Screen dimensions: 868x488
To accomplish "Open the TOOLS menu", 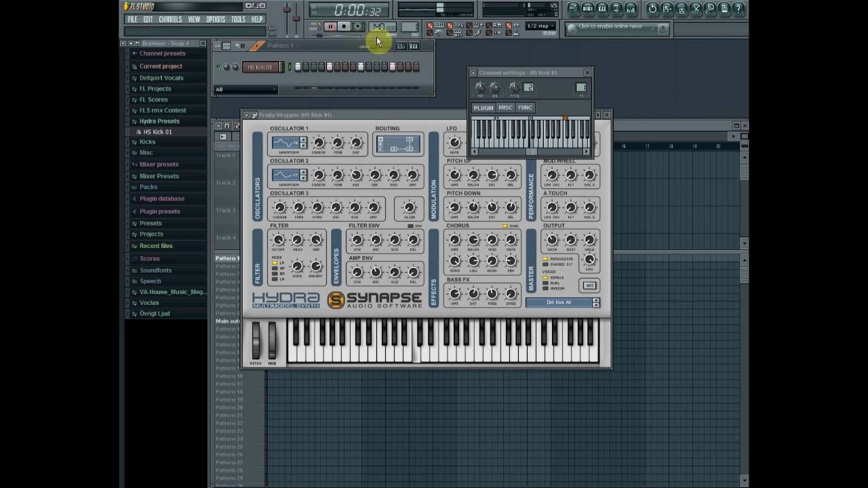I will [x=238, y=20].
